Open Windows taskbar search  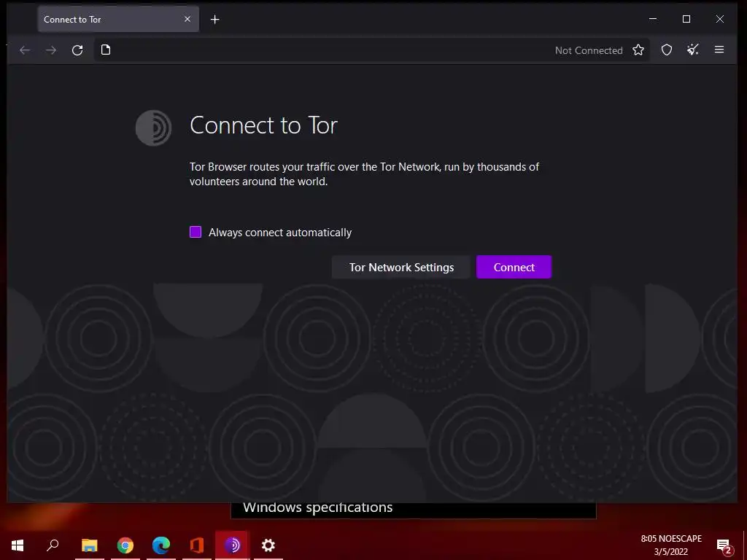tap(53, 545)
